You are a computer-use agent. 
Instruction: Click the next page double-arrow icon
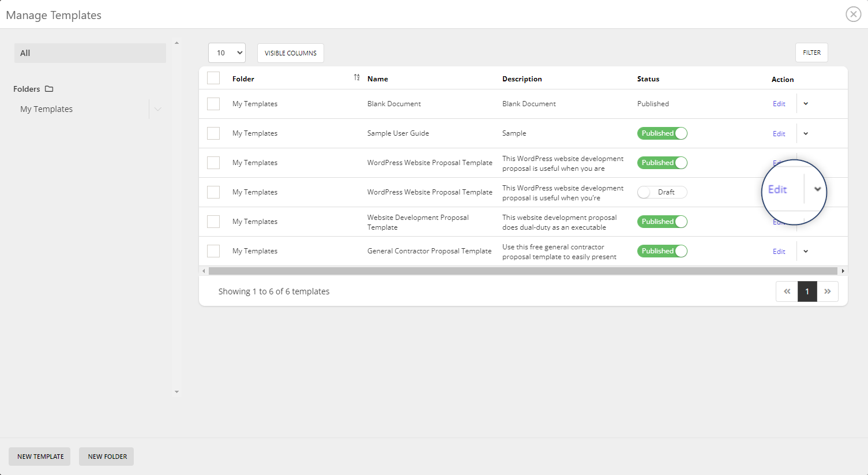pos(828,291)
